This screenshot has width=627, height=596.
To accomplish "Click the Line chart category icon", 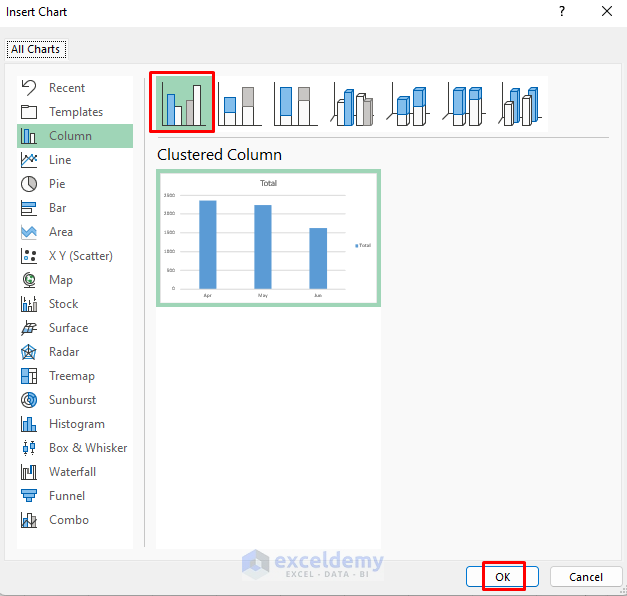I will [x=29, y=160].
